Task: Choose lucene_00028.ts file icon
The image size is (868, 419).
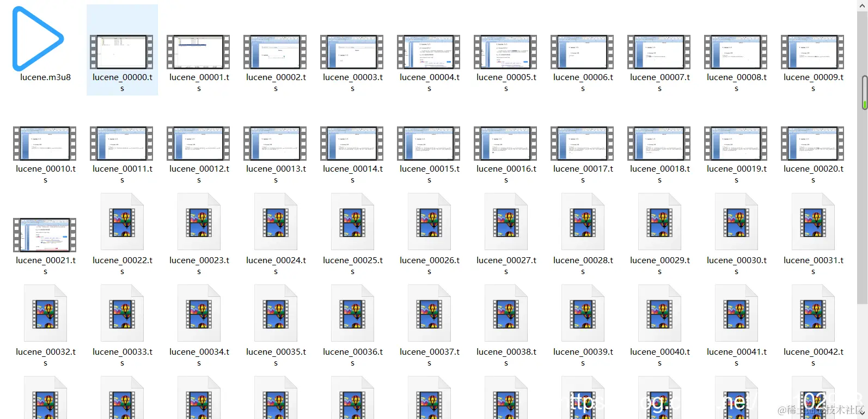Action: [x=583, y=222]
